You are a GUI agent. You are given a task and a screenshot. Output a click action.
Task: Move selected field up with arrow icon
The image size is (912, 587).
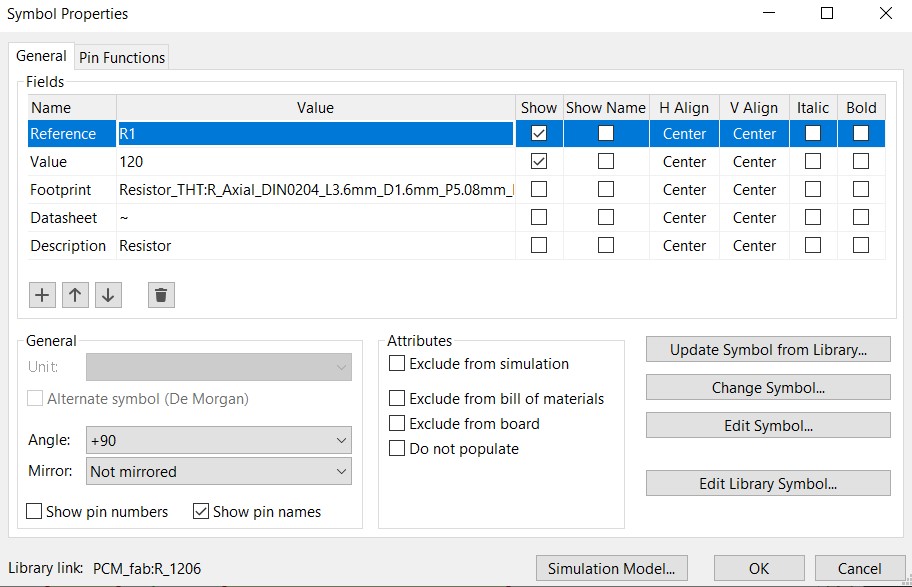(x=75, y=294)
